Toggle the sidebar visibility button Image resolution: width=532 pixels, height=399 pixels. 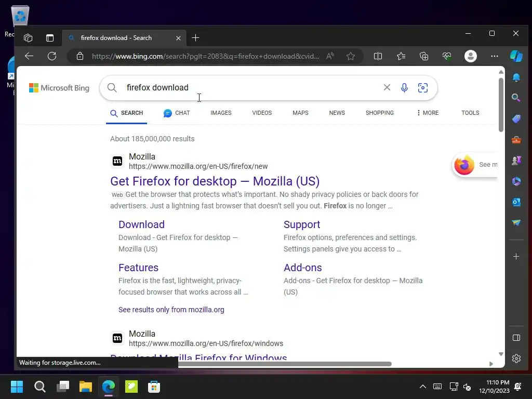[x=516, y=338]
